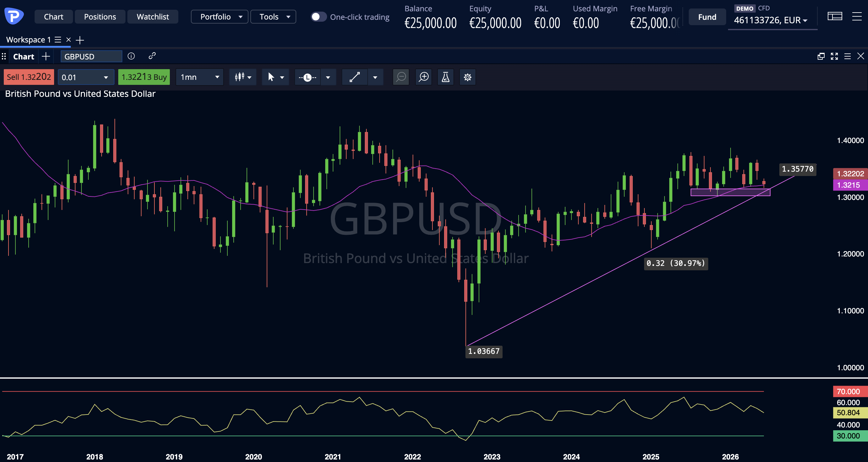
Task: Open the Watchlist tab
Action: coord(153,16)
